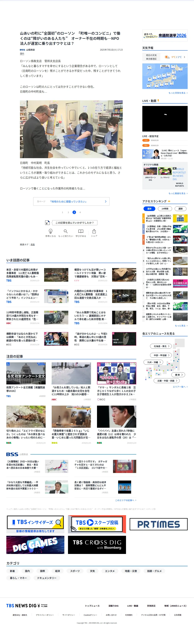Go to page 1 of the article
The image size is (194, 644).
(x=62, y=212)
